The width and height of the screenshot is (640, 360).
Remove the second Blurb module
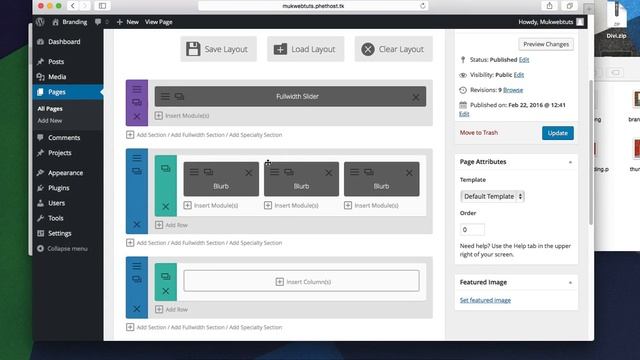tap(329, 173)
